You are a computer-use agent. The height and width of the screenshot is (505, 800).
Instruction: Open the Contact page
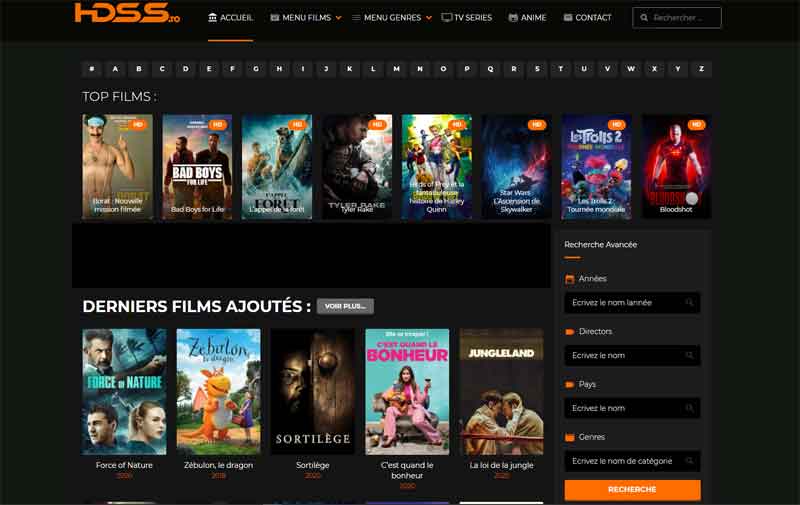(587, 17)
